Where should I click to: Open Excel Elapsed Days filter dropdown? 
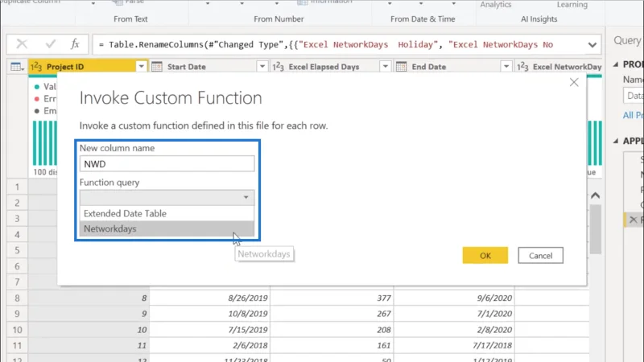385,67
